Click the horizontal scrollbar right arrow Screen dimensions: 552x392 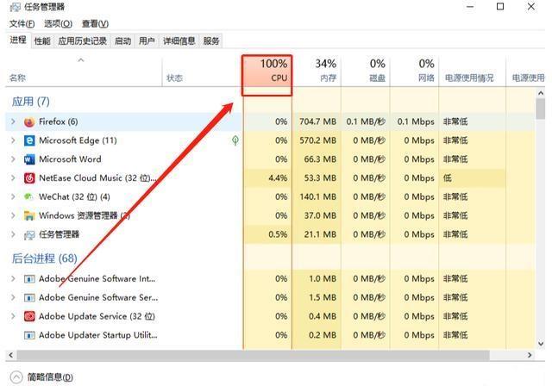pos(530,355)
